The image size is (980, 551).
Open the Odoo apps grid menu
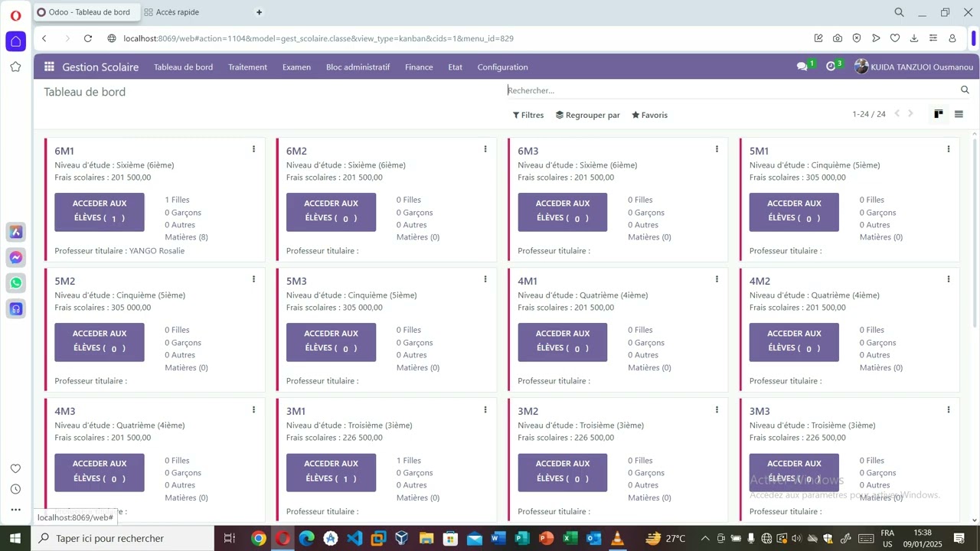[x=49, y=67]
